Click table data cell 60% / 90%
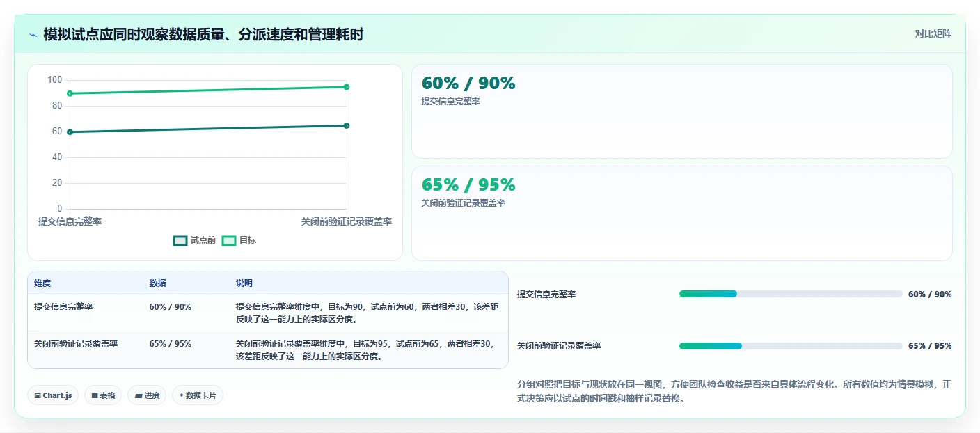The image size is (980, 433). 170,306
